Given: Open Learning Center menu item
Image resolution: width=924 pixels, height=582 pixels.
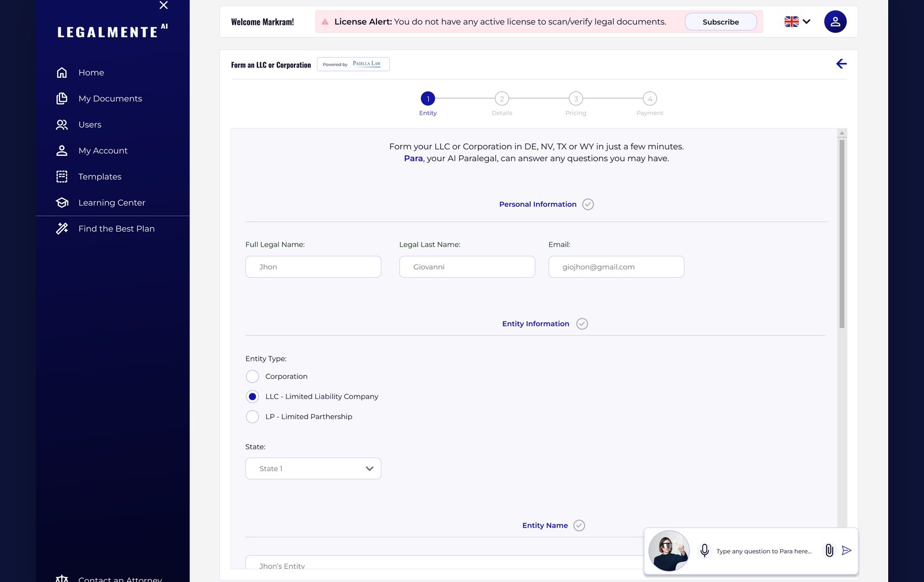Looking at the screenshot, I should tap(113, 203).
